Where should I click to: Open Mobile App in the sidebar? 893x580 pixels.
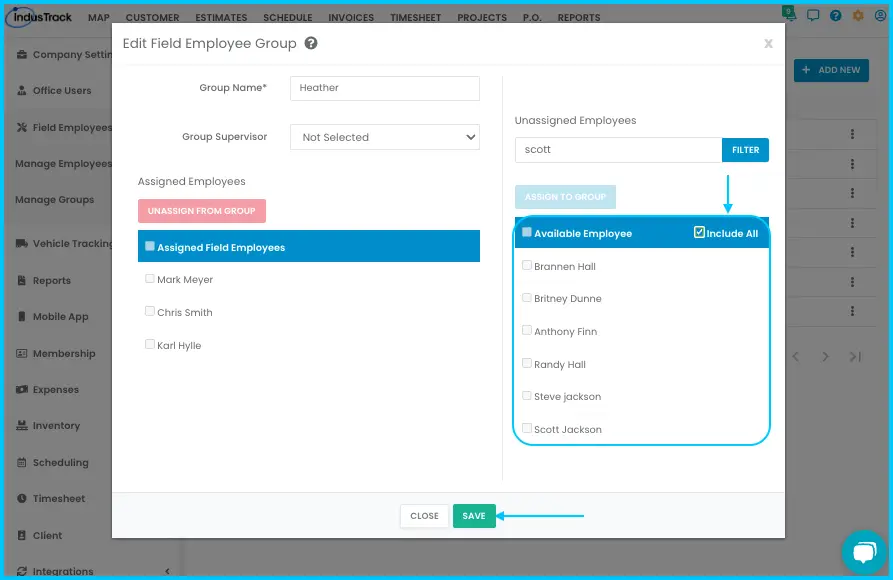coord(53,317)
